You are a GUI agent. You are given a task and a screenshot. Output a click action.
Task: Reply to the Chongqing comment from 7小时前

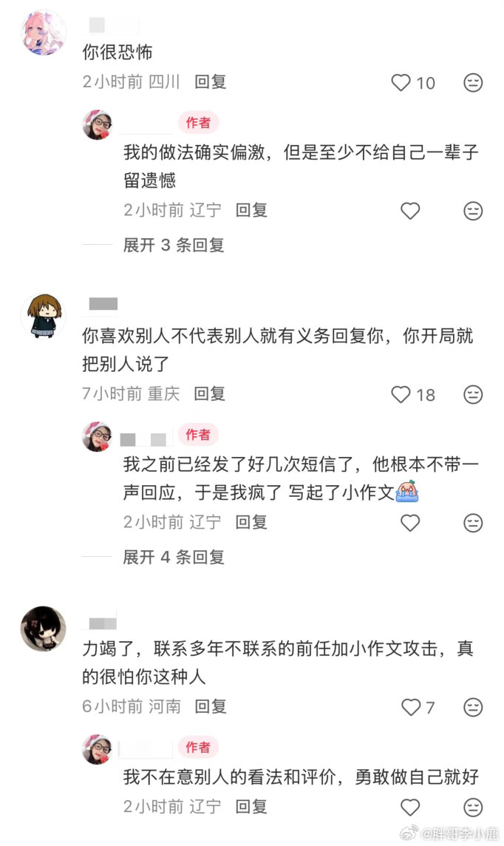(x=210, y=394)
